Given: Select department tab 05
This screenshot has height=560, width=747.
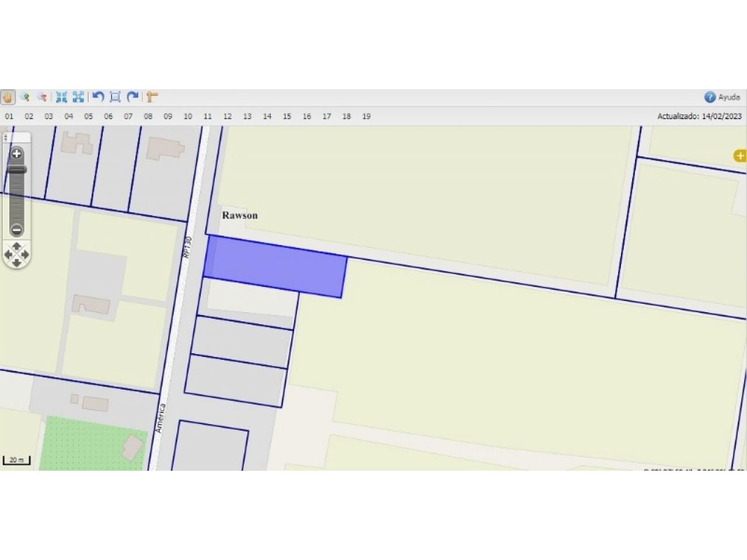Looking at the screenshot, I should pyautogui.click(x=89, y=116).
